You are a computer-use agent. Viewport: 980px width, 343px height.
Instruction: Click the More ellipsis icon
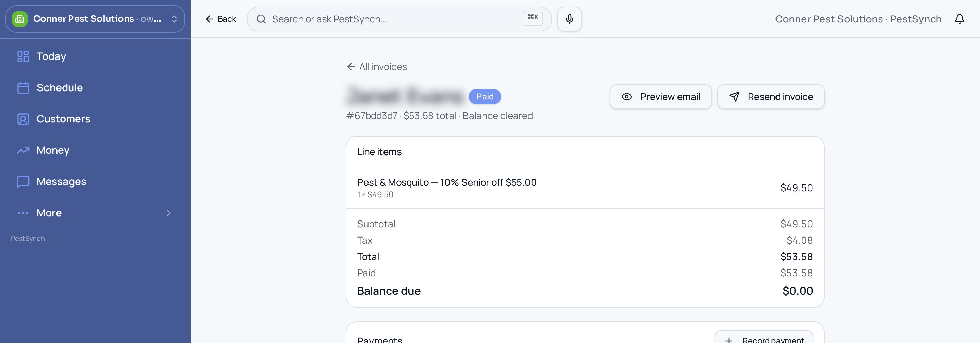[x=23, y=213]
